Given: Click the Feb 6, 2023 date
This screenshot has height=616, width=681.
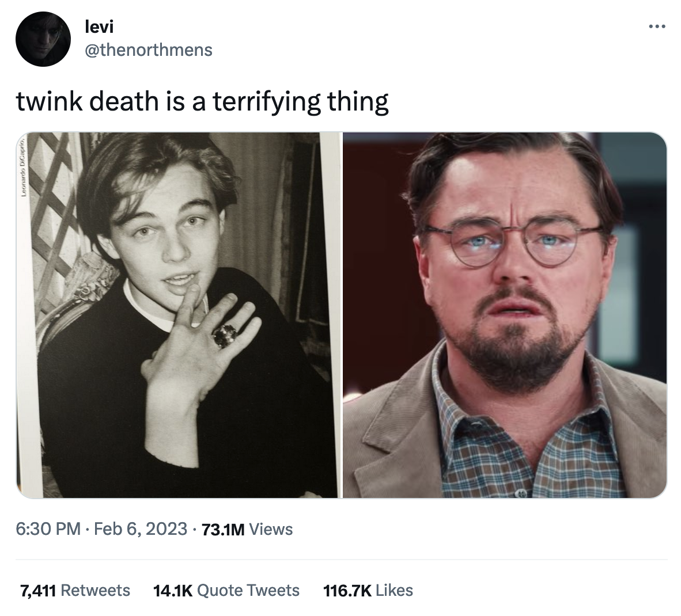Looking at the screenshot, I should tap(140, 528).
